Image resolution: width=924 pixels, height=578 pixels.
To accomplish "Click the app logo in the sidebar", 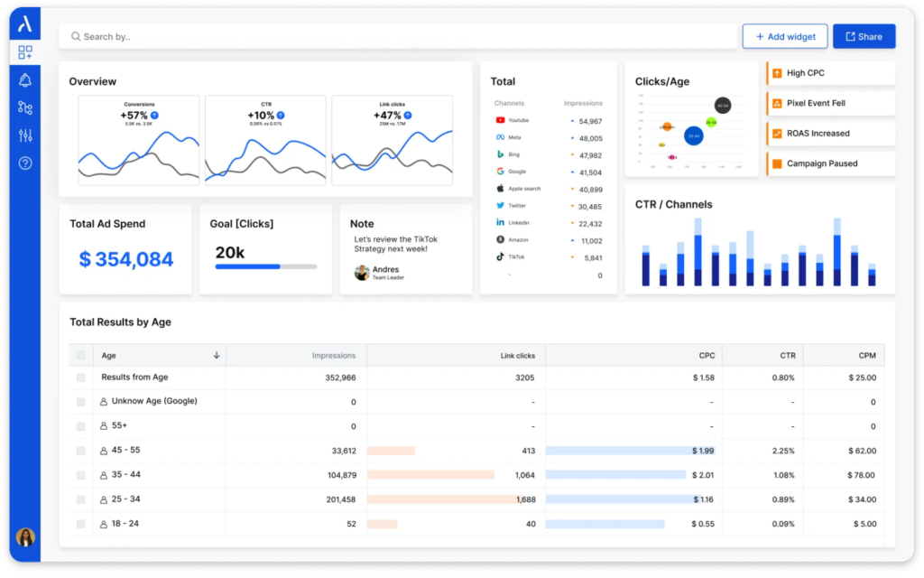I will [24, 24].
